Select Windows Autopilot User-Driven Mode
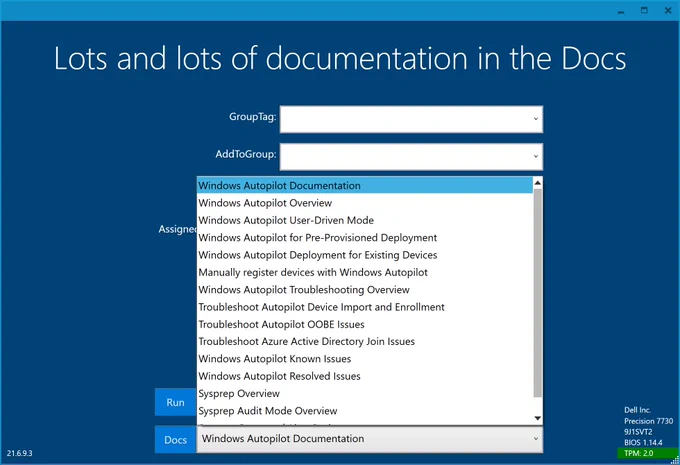Image resolution: width=680 pixels, height=465 pixels. tap(365, 220)
